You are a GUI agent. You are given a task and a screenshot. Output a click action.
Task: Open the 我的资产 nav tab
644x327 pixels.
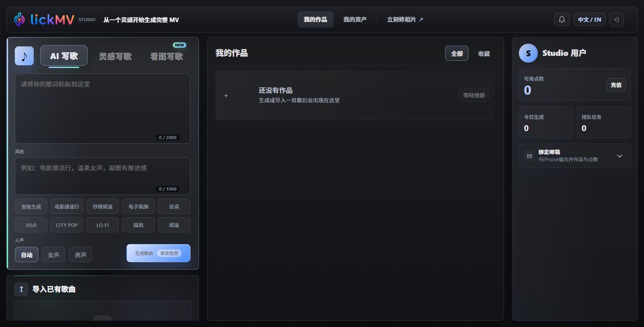click(x=355, y=19)
